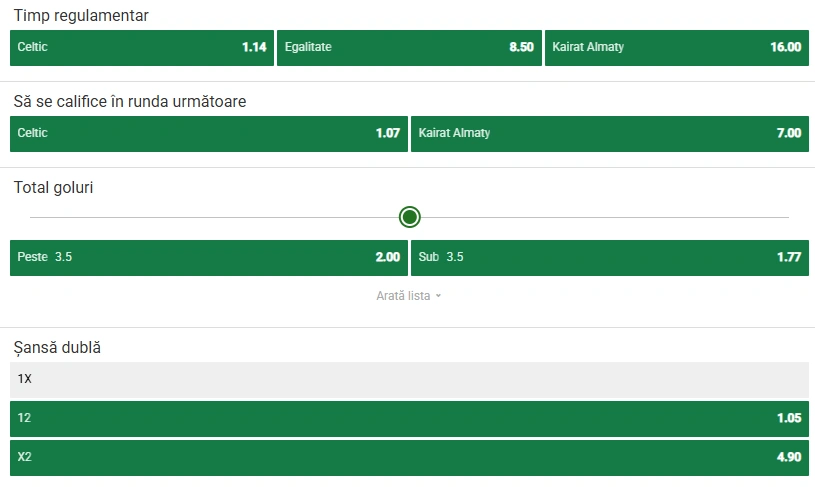This screenshot has height=487, width=815.
Task: Pick Kairat Almaty at 16.00 regular time
Action: click(677, 48)
